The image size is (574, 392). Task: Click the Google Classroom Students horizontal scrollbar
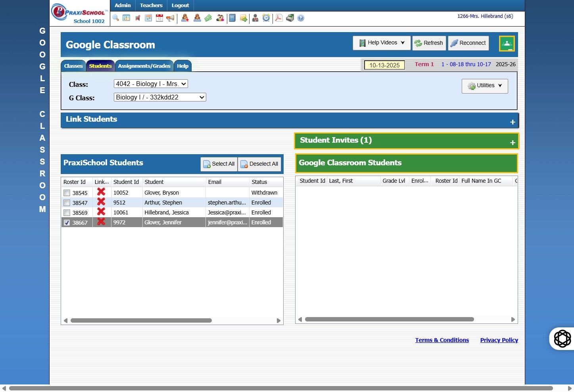390,319
